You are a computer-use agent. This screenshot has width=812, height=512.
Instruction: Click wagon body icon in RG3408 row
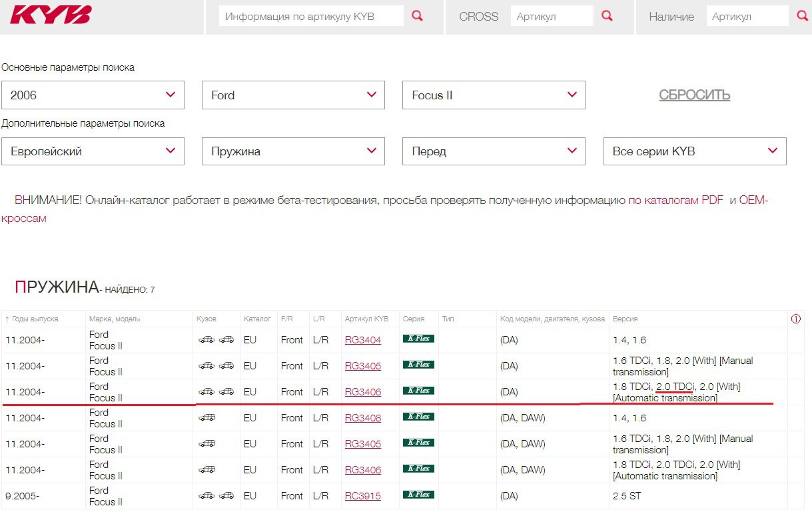click(207, 417)
